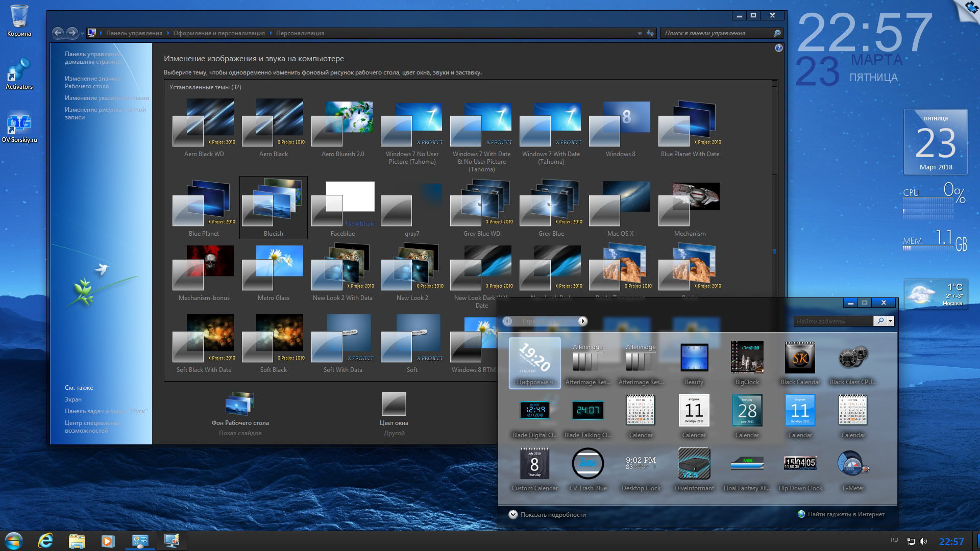Select the CV Trash Blue gadget icon
980x551 pixels.
[587, 464]
